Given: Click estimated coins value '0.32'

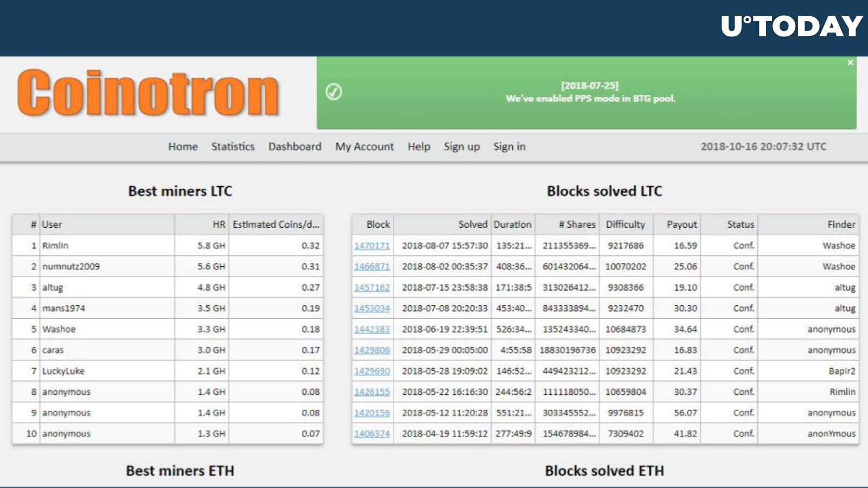Looking at the screenshot, I should click(310, 246).
